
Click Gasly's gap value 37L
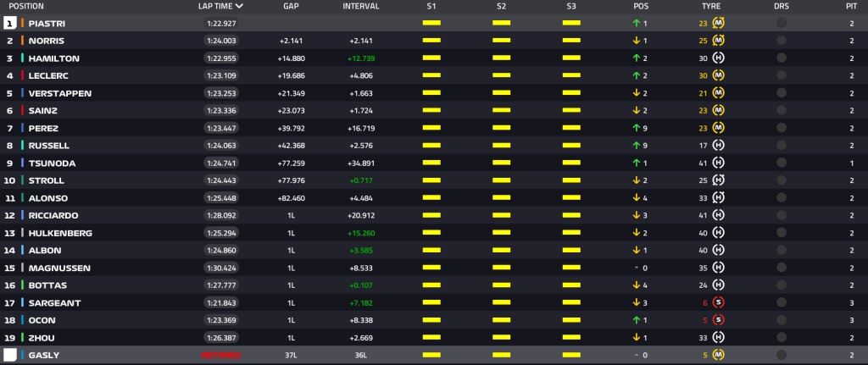[x=292, y=355]
